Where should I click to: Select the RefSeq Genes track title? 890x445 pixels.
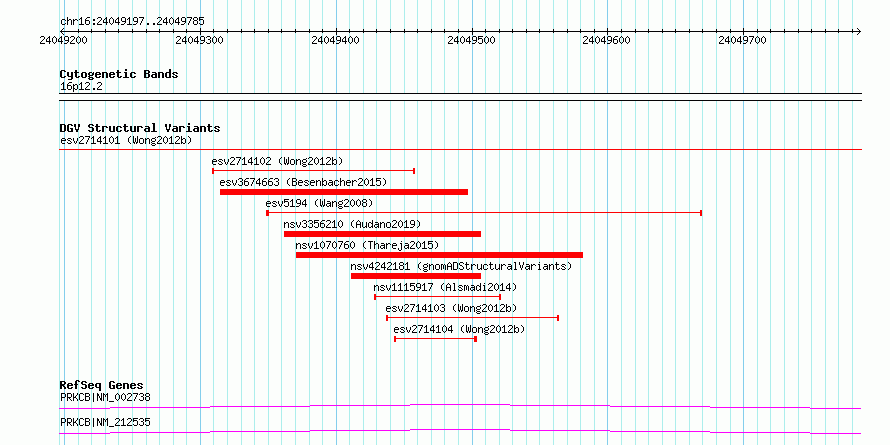coord(102,385)
